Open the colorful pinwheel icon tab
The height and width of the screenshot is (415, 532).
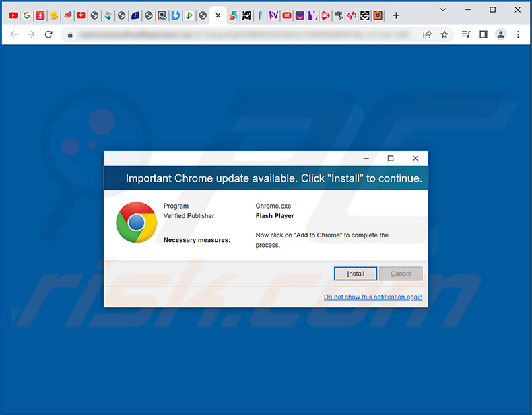coord(233,15)
